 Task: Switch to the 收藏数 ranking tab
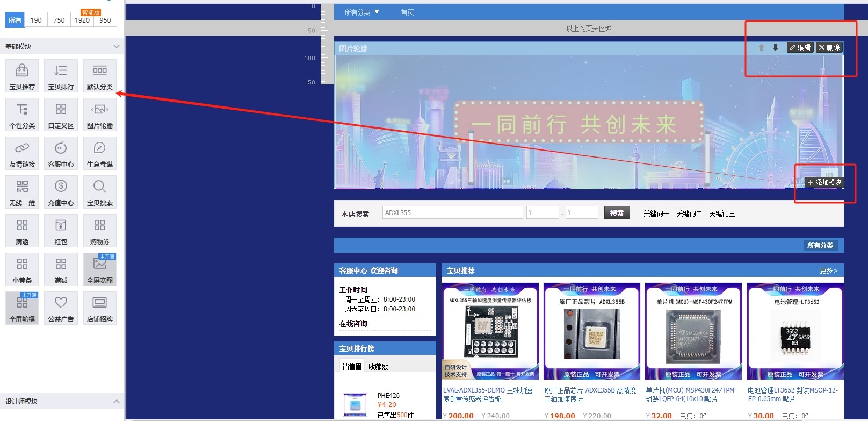tap(378, 367)
